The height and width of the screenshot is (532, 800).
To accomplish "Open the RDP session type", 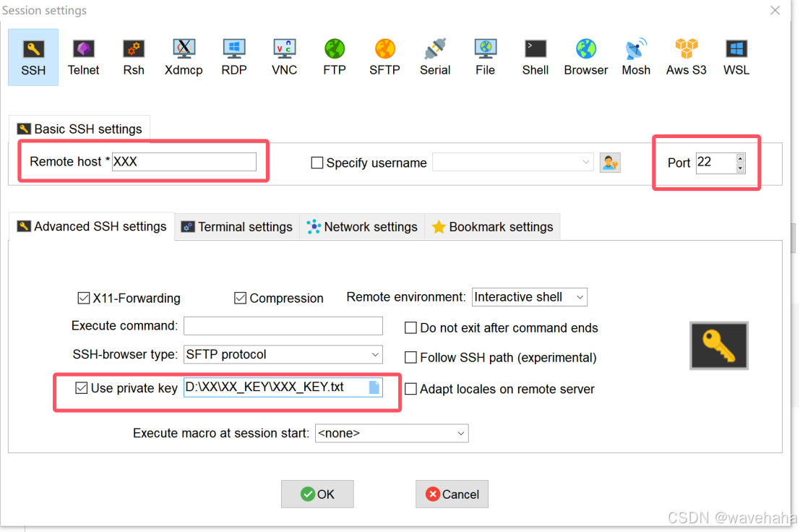I will pyautogui.click(x=234, y=57).
